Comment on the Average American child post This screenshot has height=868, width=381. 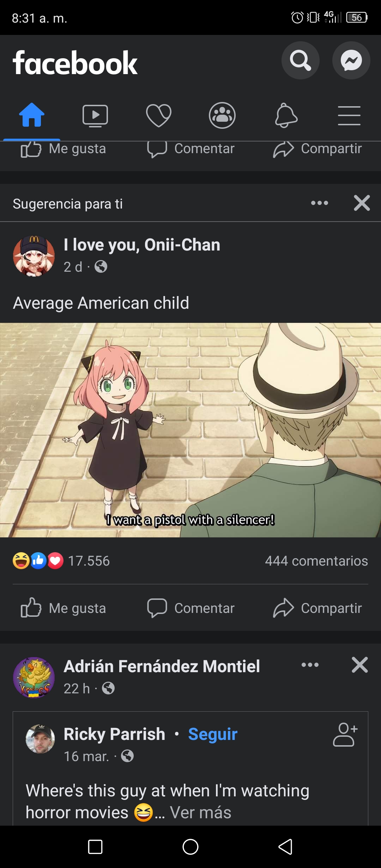click(191, 608)
